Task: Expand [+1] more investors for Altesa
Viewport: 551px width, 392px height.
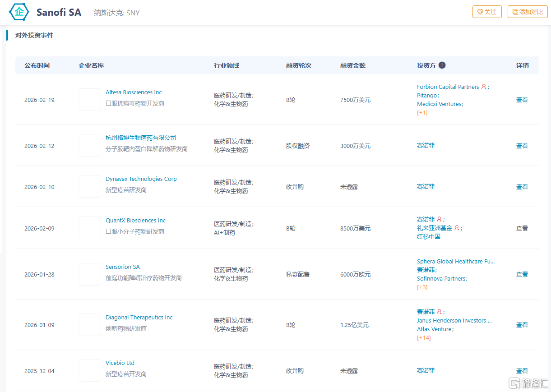Action: [422, 112]
